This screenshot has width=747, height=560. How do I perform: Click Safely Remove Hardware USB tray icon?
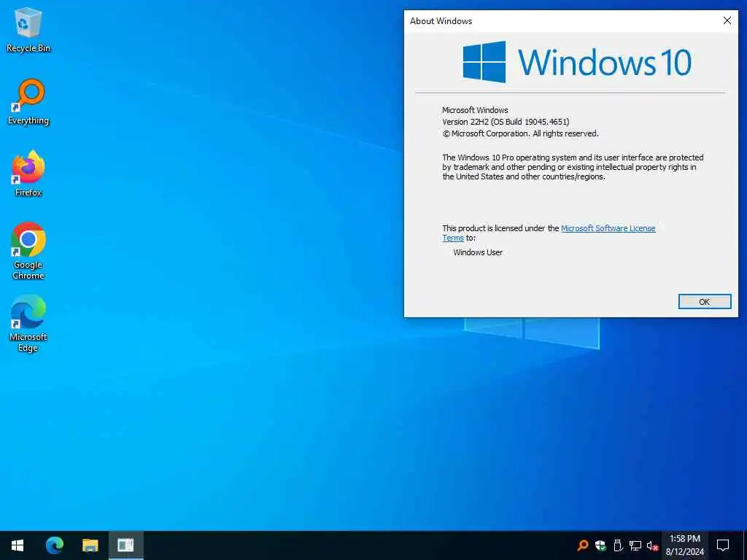(x=618, y=545)
